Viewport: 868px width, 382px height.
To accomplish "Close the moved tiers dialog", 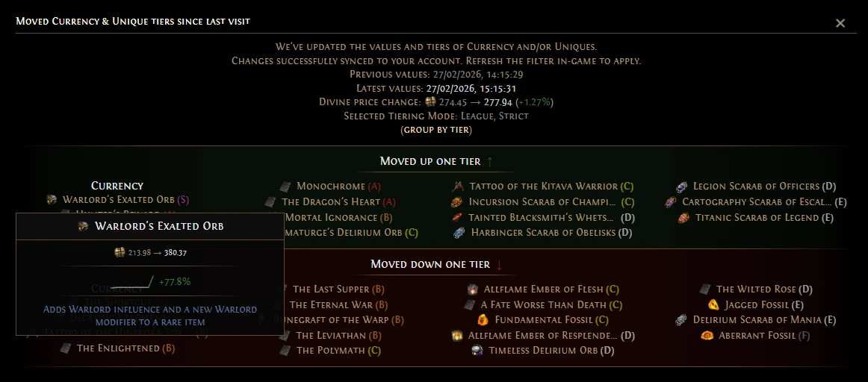I will (x=840, y=23).
